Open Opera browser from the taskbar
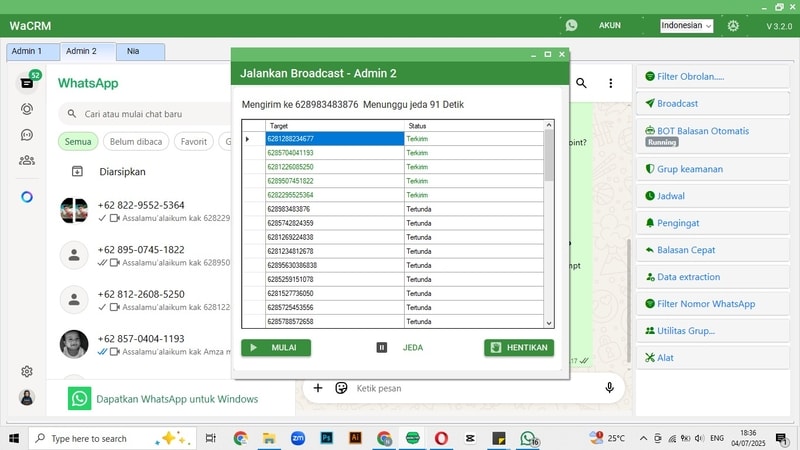800x450 pixels. (441, 438)
